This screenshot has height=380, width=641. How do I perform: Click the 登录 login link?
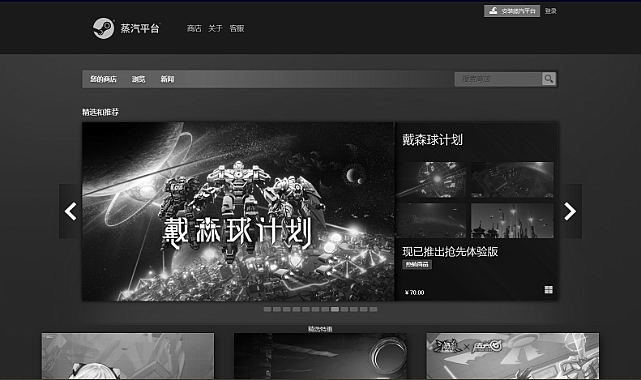[x=551, y=11]
